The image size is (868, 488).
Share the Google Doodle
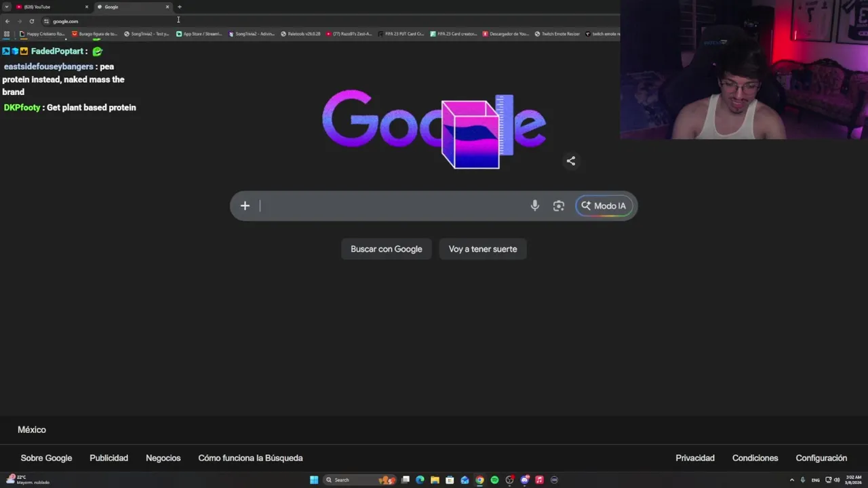[x=571, y=161]
